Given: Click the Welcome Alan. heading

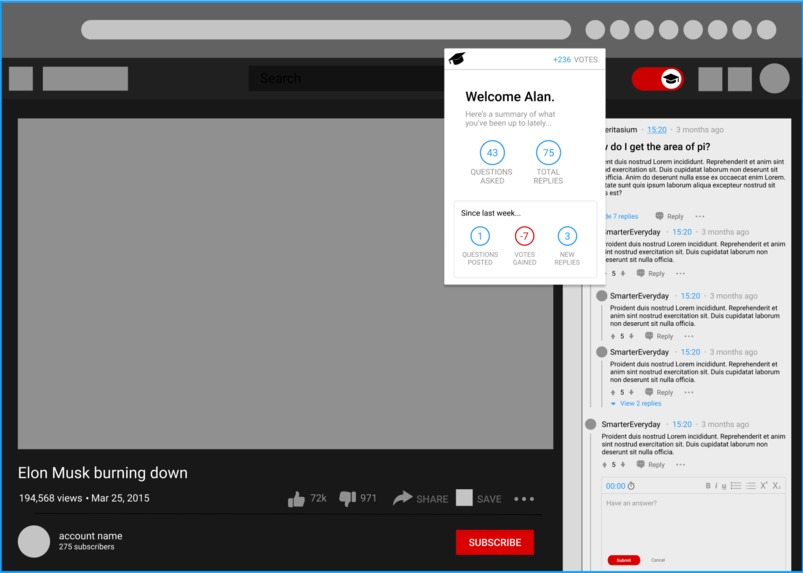Looking at the screenshot, I should (x=510, y=97).
